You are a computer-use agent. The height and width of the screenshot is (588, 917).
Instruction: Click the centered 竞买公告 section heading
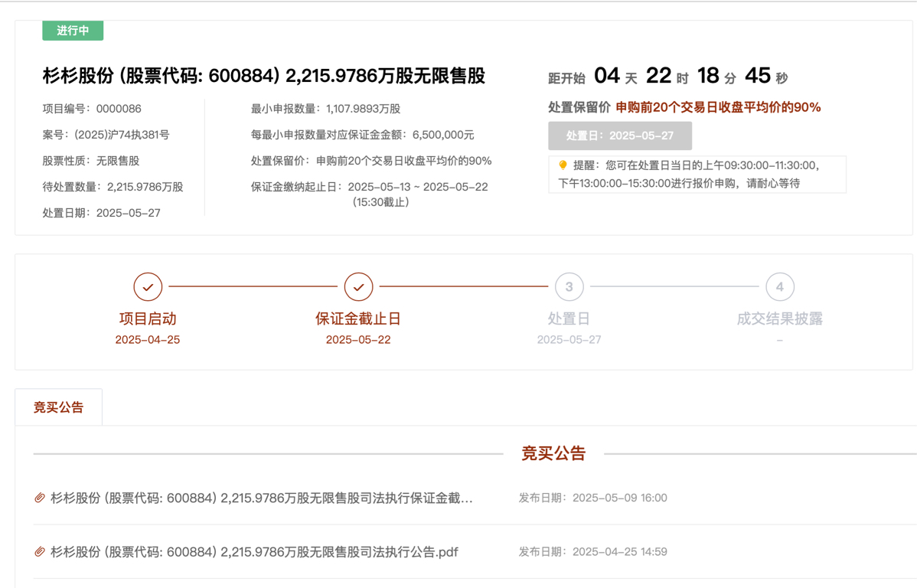553,453
